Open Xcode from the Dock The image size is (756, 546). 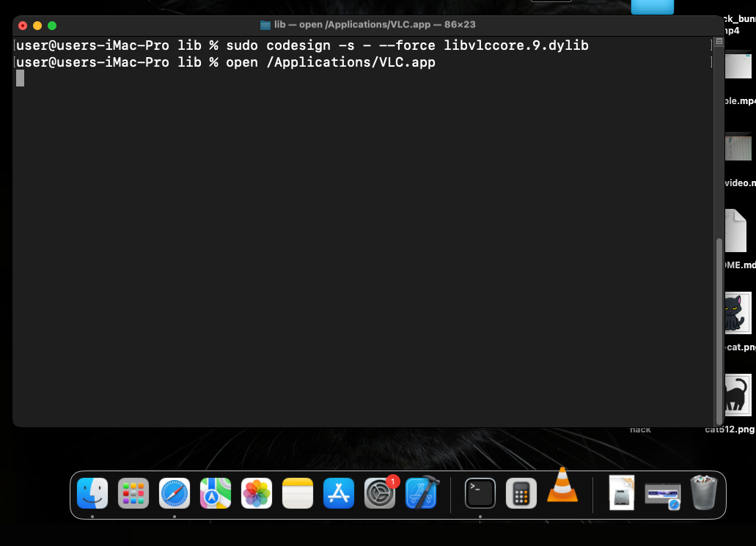(x=422, y=493)
